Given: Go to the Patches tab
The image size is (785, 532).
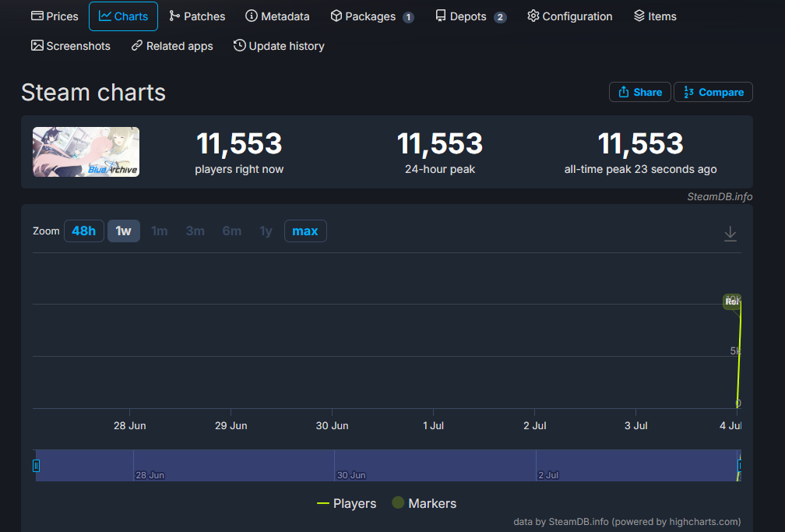Looking at the screenshot, I should [x=197, y=16].
